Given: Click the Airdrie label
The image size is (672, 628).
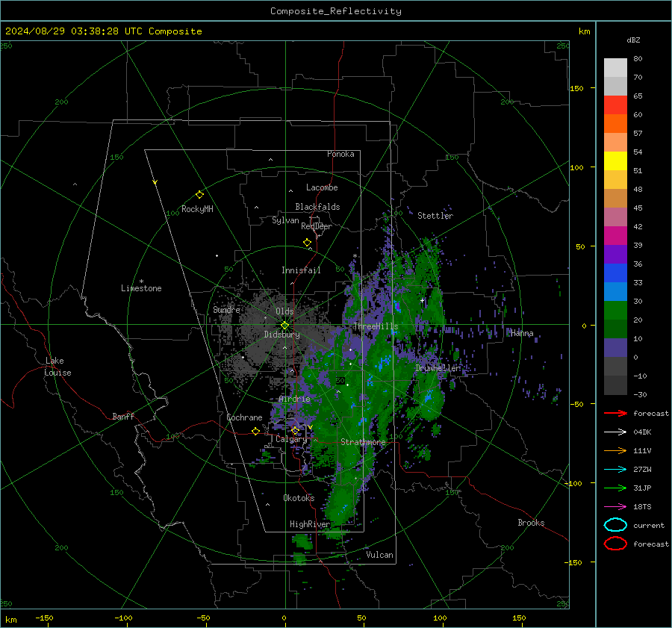Looking at the screenshot, I should click(294, 399).
